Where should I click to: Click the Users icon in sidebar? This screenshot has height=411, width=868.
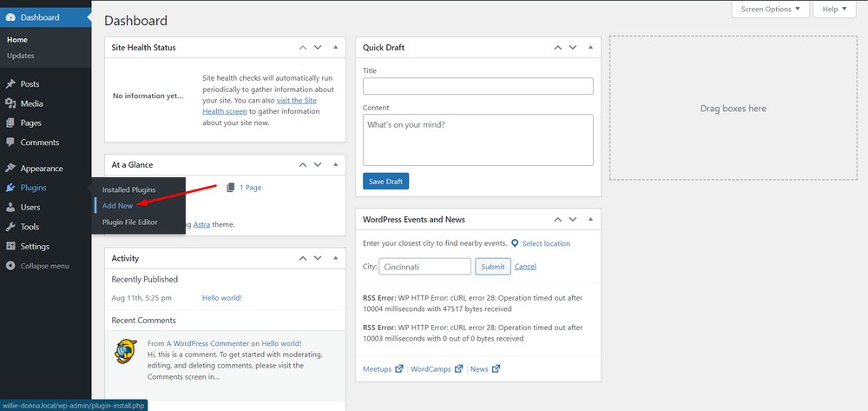coord(10,208)
